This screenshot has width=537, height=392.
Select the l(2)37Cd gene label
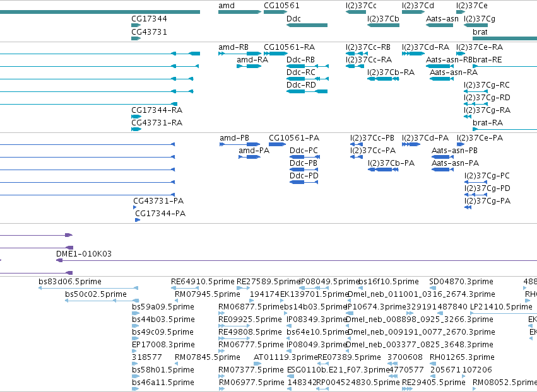click(x=418, y=6)
